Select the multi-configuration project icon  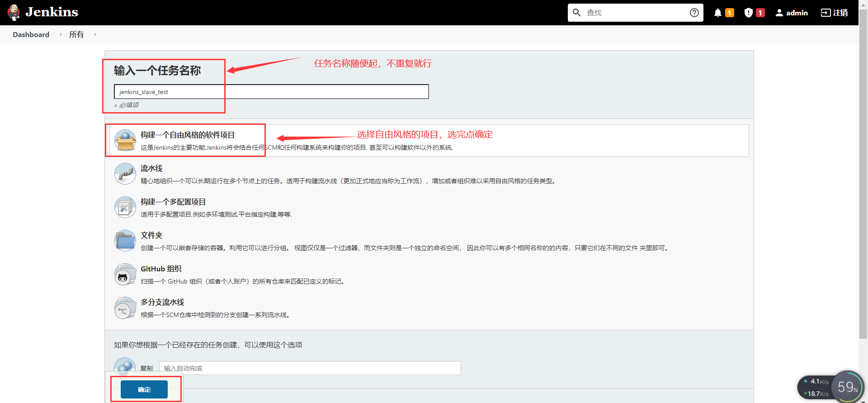point(125,208)
